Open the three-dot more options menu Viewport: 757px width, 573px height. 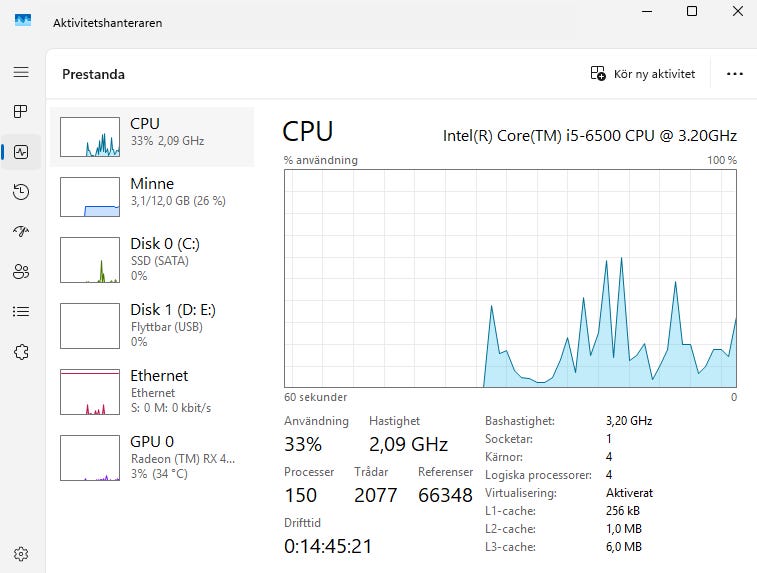click(734, 74)
